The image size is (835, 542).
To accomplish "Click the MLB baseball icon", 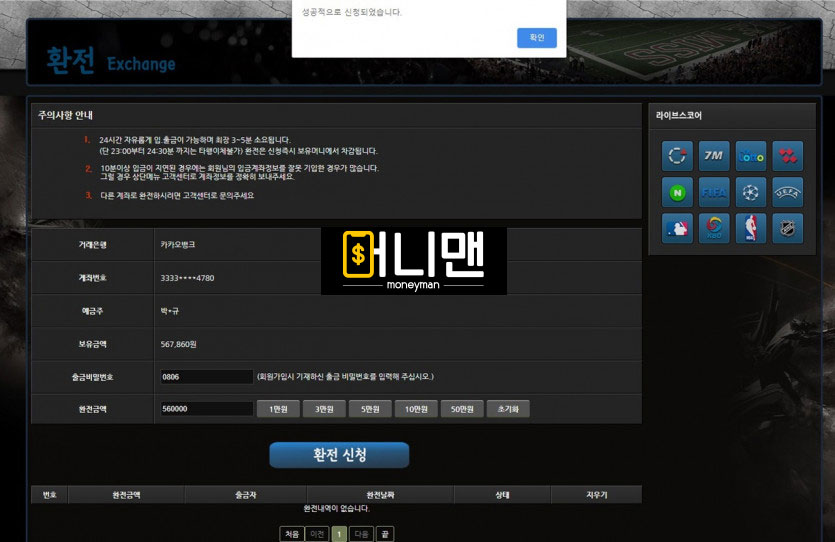I will click(x=677, y=229).
